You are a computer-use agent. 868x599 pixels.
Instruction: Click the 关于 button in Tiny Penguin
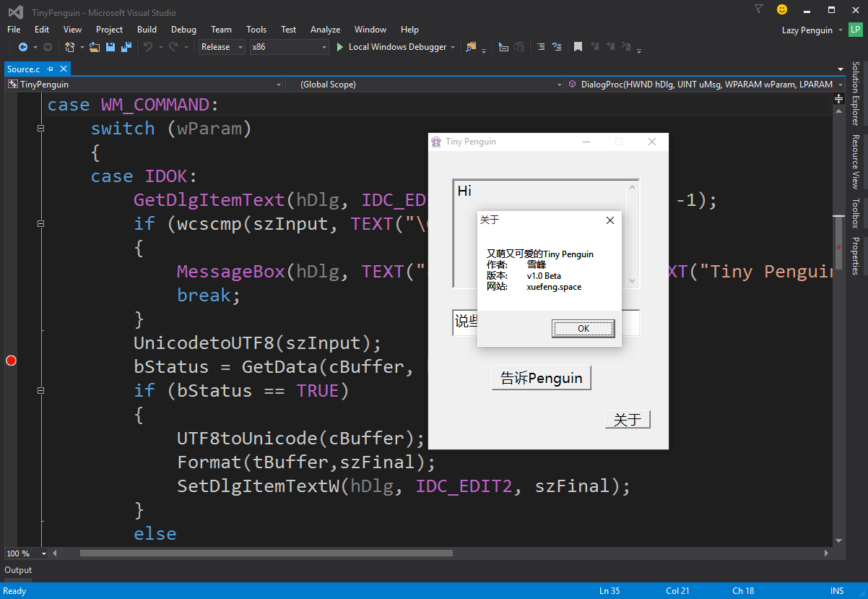(628, 420)
